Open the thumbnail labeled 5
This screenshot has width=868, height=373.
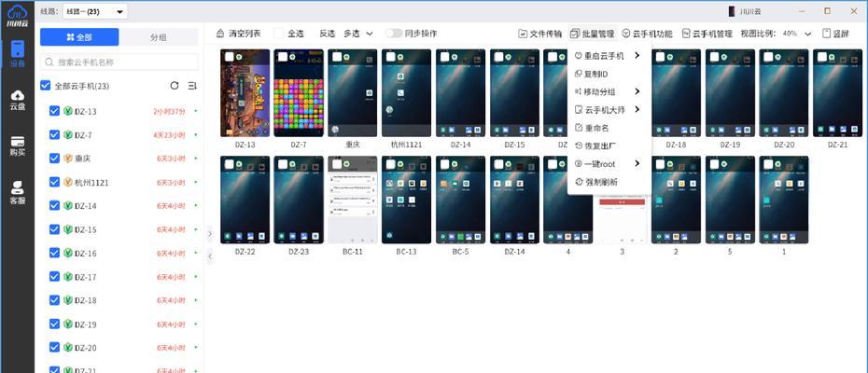pos(730,200)
